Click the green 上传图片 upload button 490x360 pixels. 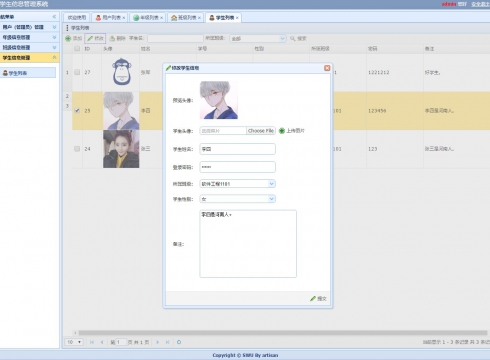coord(292,131)
